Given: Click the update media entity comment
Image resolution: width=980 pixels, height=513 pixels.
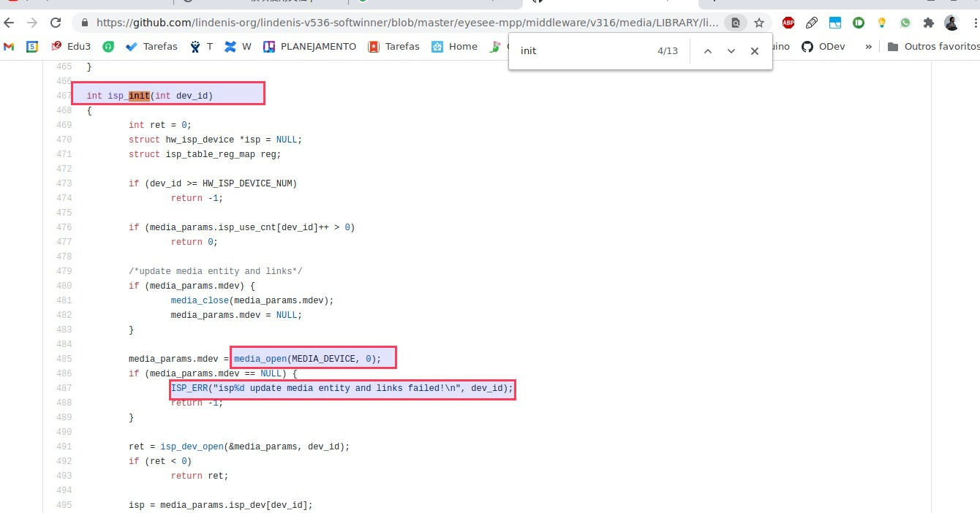Looking at the screenshot, I should coord(216,271).
